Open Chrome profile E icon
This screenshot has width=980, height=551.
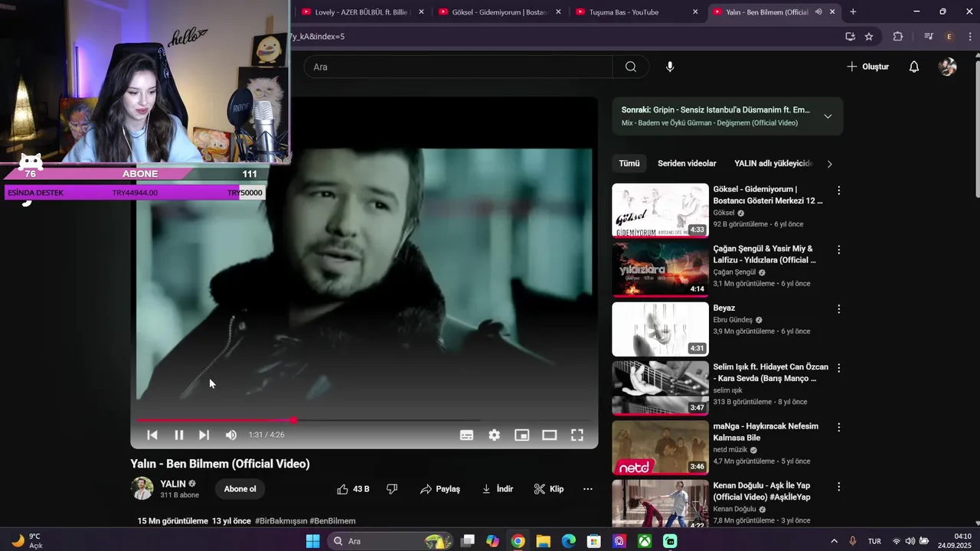tap(949, 37)
